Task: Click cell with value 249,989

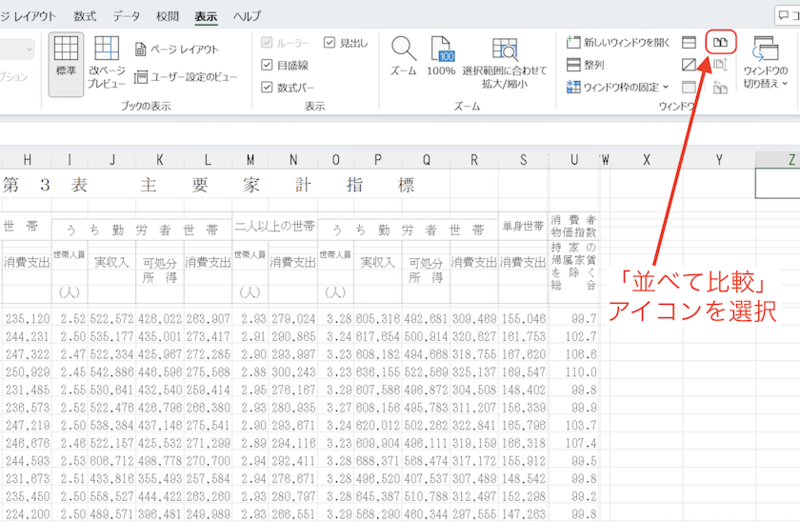Action: click(x=208, y=514)
